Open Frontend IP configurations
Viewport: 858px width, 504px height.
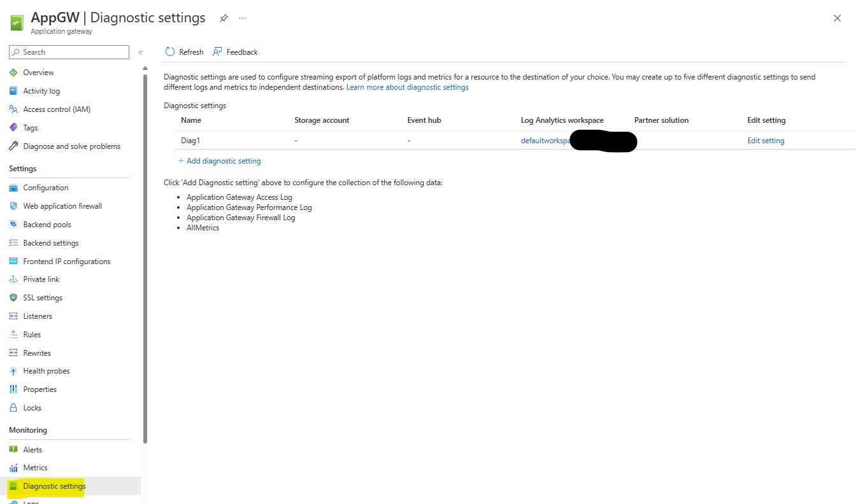(67, 262)
